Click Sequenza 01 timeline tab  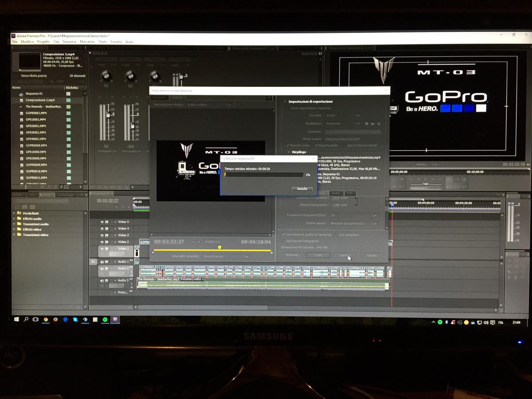point(101,194)
